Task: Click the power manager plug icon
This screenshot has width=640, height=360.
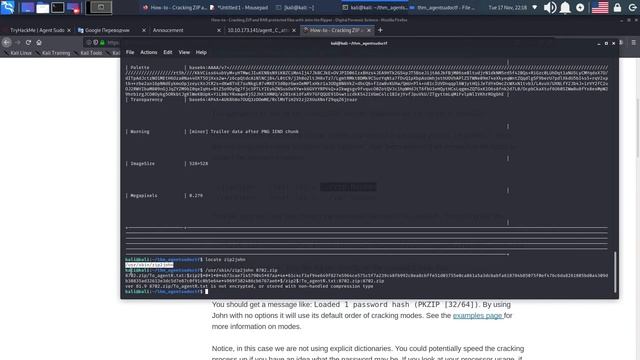Action: point(580,7)
